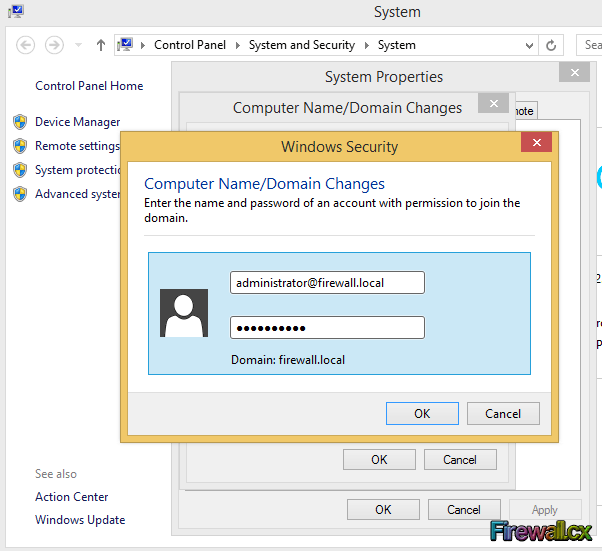The image size is (602, 551).
Task: Click the username field administrator@firewall.local
Action: click(327, 283)
